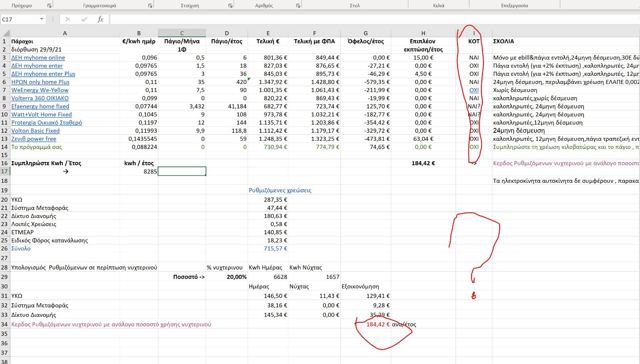The width and height of the screenshot is (640, 364).
Task: Click the Select All corner triangle
Action: point(5,33)
